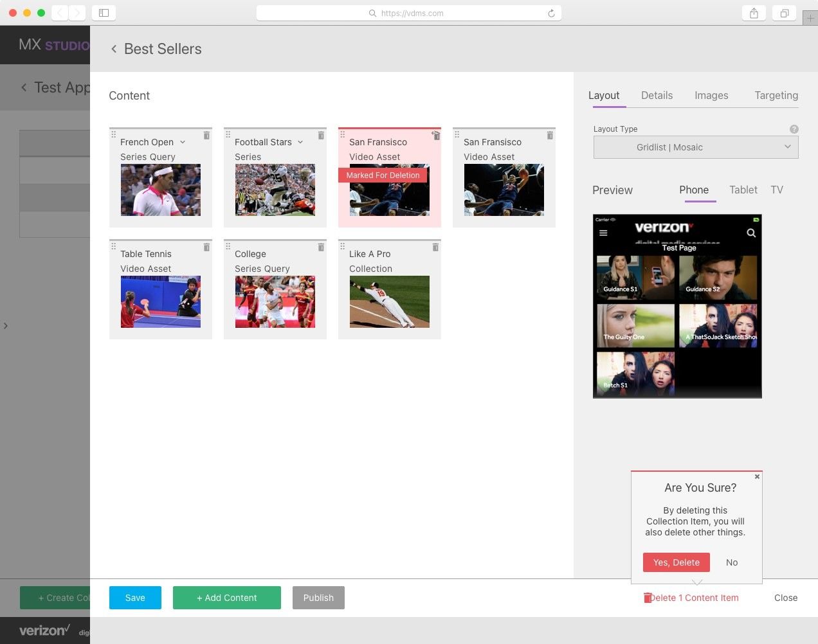Click the Marked For Deletion label
This screenshot has height=644, width=818.
click(x=383, y=175)
